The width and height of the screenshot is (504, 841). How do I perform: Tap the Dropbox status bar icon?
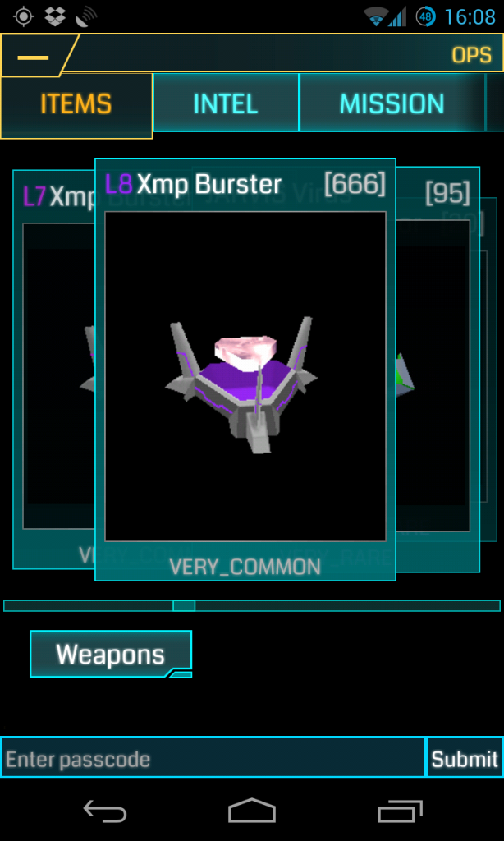[x=55, y=16]
